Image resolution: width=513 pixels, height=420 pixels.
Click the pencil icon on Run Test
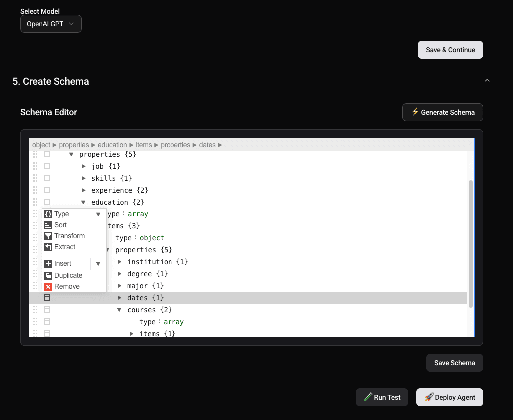click(370, 397)
